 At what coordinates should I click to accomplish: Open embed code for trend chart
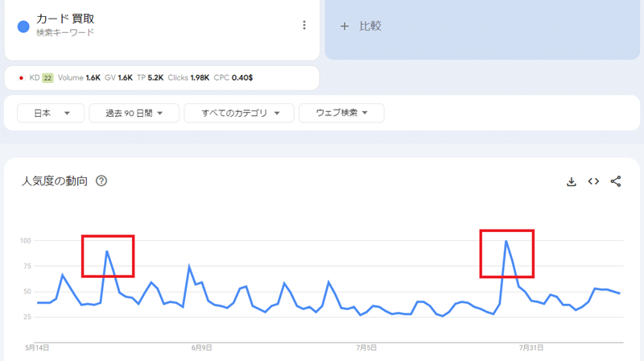coord(593,181)
